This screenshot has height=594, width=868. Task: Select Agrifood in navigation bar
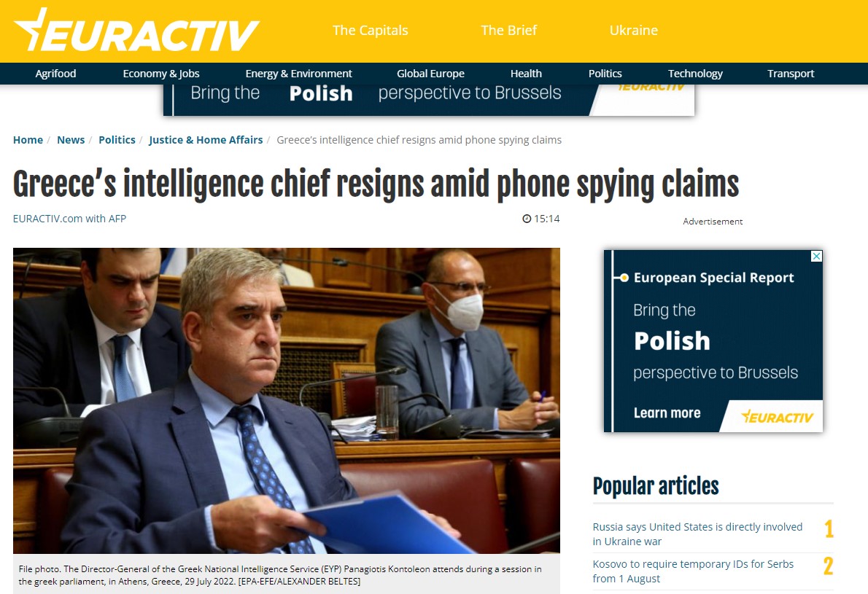(56, 74)
